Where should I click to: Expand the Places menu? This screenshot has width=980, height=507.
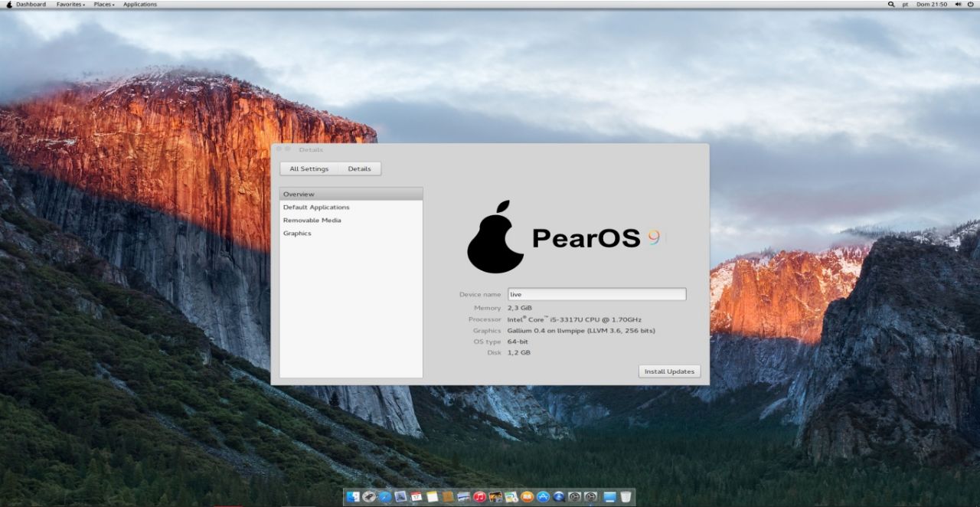(x=104, y=4)
